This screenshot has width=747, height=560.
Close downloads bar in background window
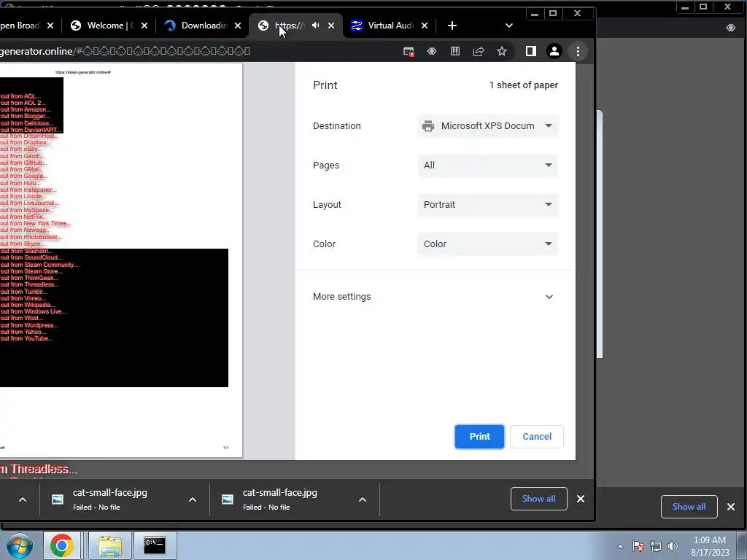click(731, 507)
